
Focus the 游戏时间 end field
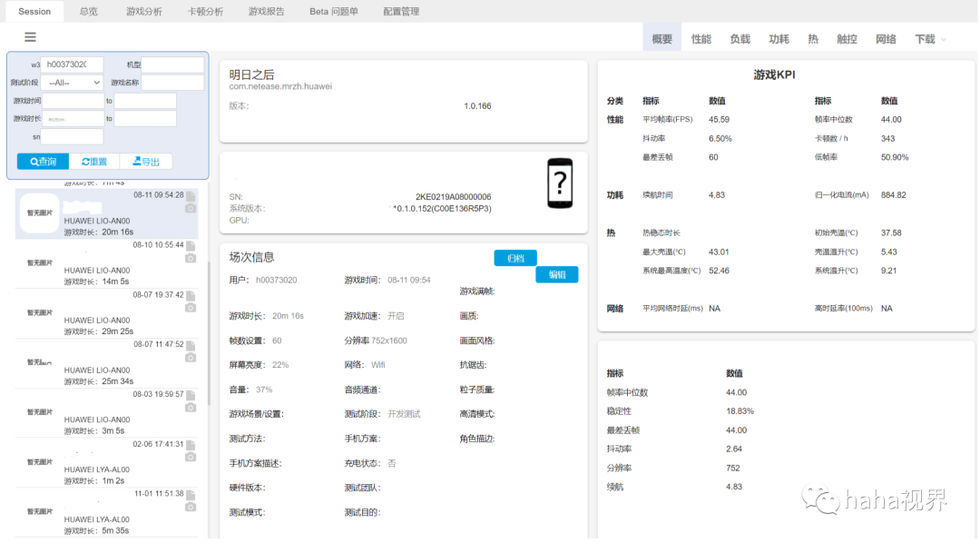pos(145,101)
